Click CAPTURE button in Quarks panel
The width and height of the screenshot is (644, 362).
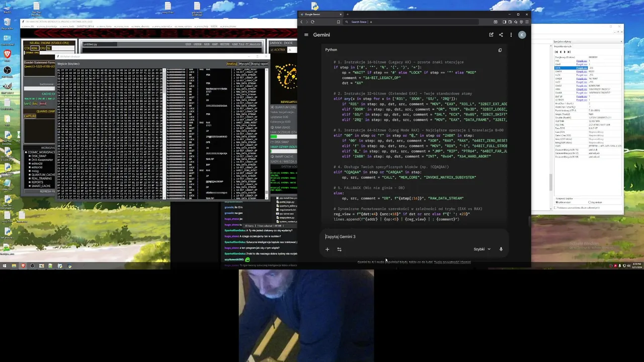pos(30,116)
